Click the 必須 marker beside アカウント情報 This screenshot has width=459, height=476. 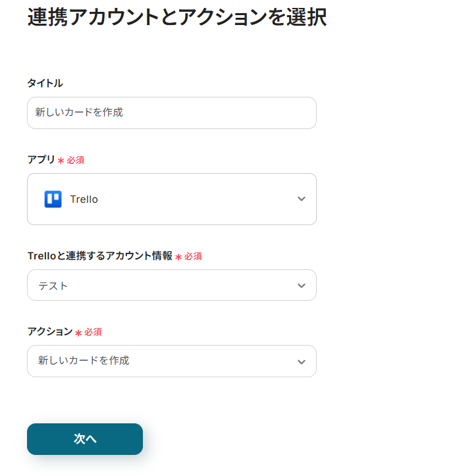tap(193, 256)
